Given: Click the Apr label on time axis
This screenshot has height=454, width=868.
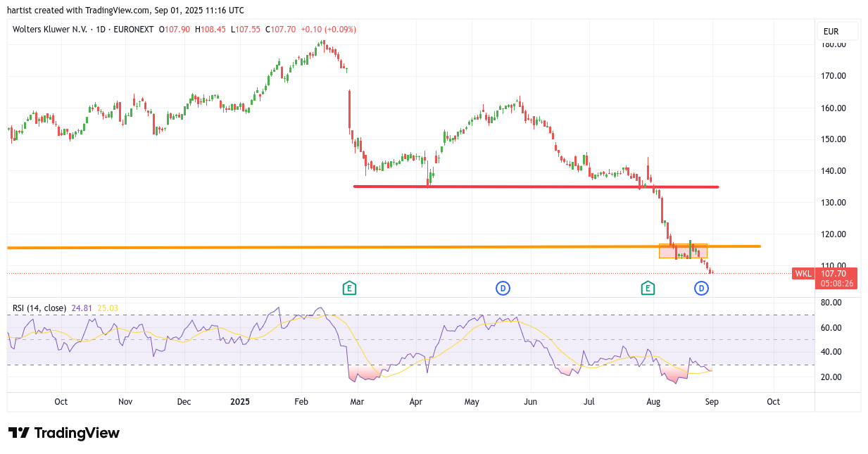Looking at the screenshot, I should [x=415, y=402].
